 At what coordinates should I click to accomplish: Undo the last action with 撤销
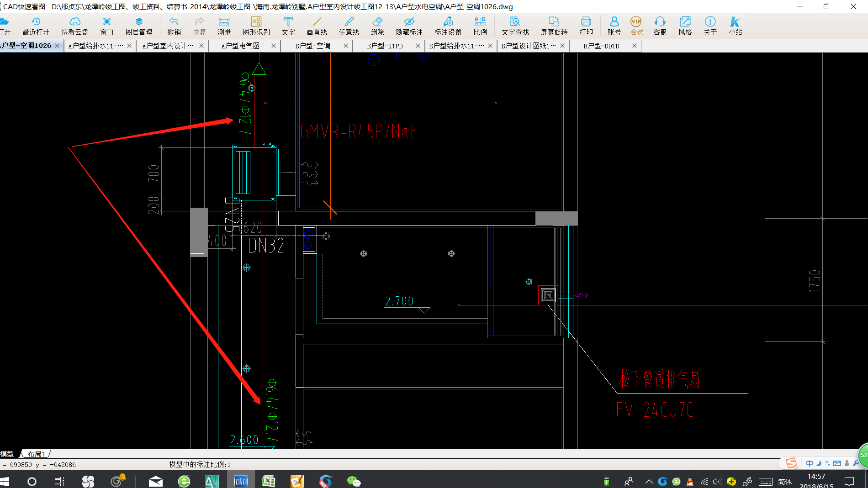click(174, 26)
